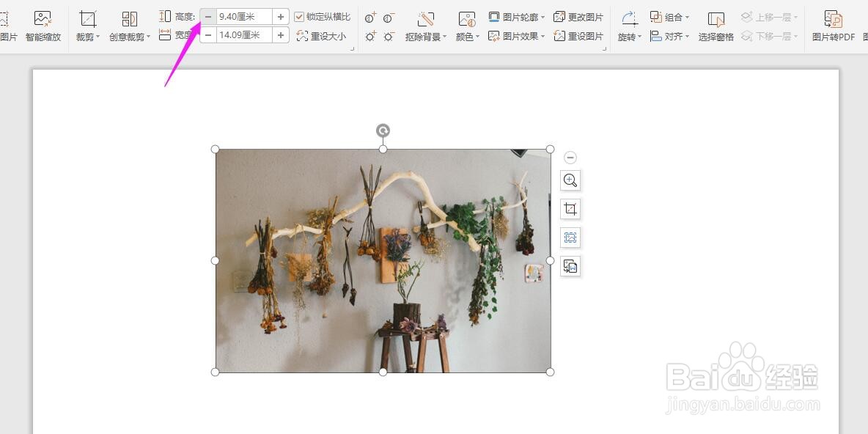Open the 选择窗格 selection pane
868x434 pixels.
pyautogui.click(x=716, y=26)
